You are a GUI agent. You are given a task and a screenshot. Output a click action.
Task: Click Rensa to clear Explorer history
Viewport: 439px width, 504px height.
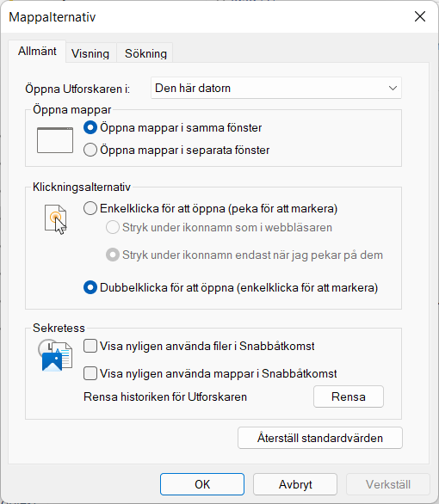pos(349,396)
